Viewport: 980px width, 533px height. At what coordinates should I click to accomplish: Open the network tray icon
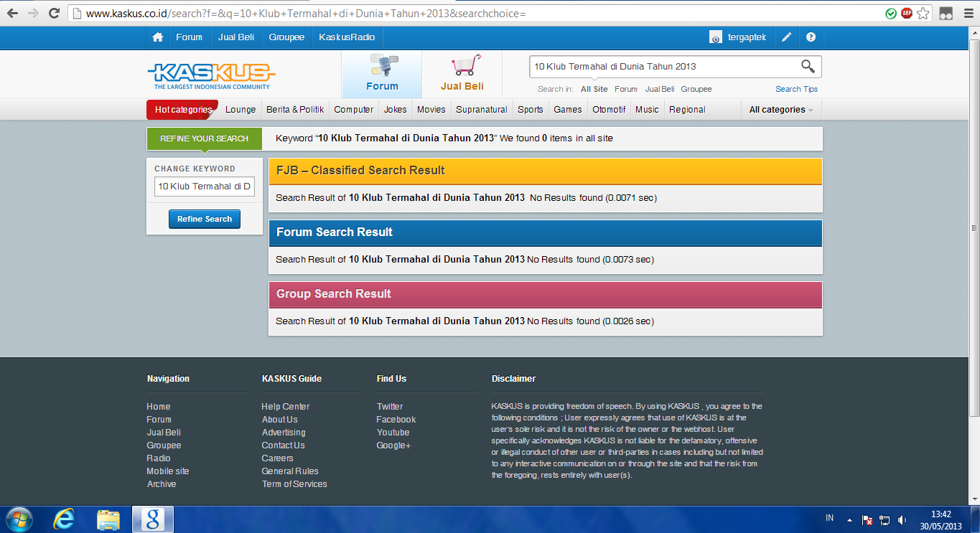(885, 519)
